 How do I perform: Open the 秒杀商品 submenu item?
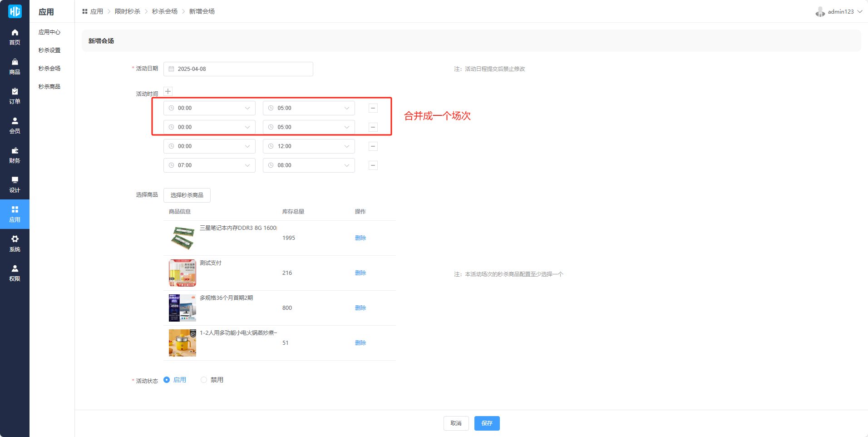pyautogui.click(x=49, y=87)
